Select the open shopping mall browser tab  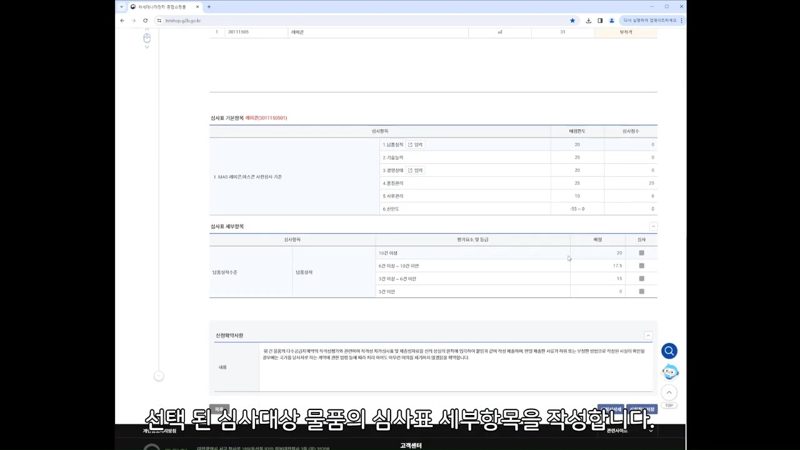(164, 7)
